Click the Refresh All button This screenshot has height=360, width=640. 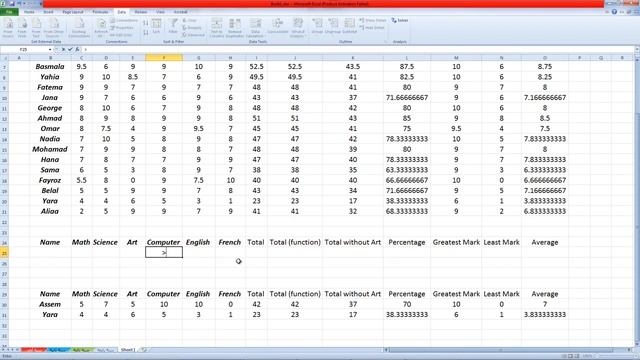[101, 28]
